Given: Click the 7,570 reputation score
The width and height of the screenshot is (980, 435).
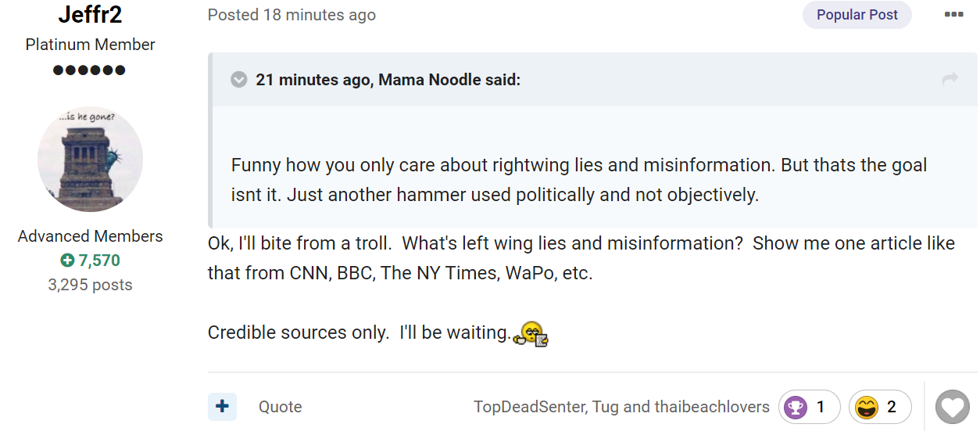Looking at the screenshot, I should (90, 261).
